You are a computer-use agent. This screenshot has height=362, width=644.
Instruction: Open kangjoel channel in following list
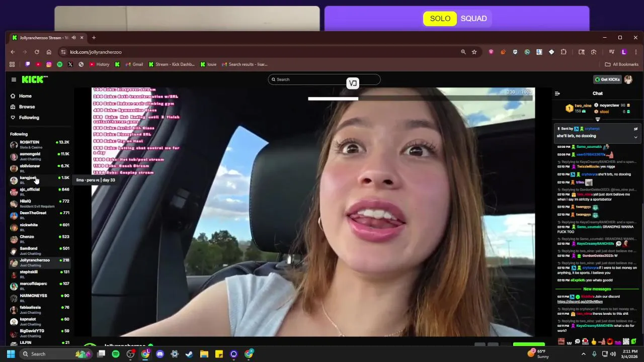click(x=40, y=180)
